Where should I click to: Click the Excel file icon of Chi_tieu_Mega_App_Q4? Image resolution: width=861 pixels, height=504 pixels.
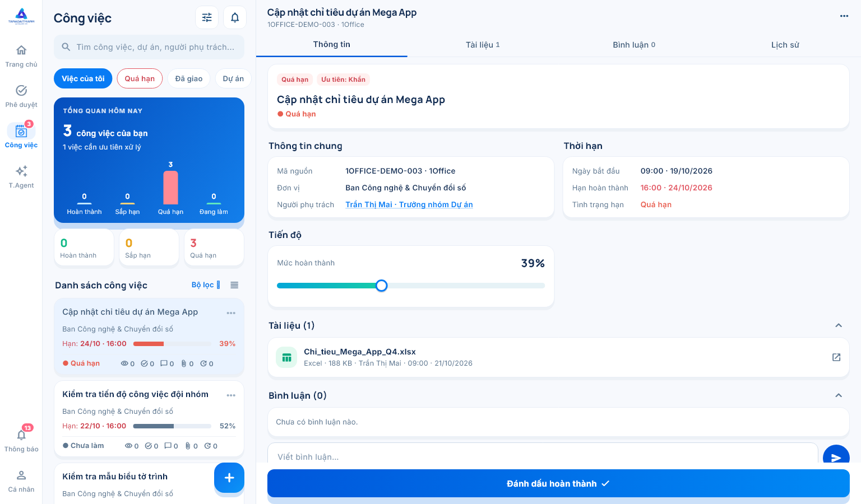point(286,357)
